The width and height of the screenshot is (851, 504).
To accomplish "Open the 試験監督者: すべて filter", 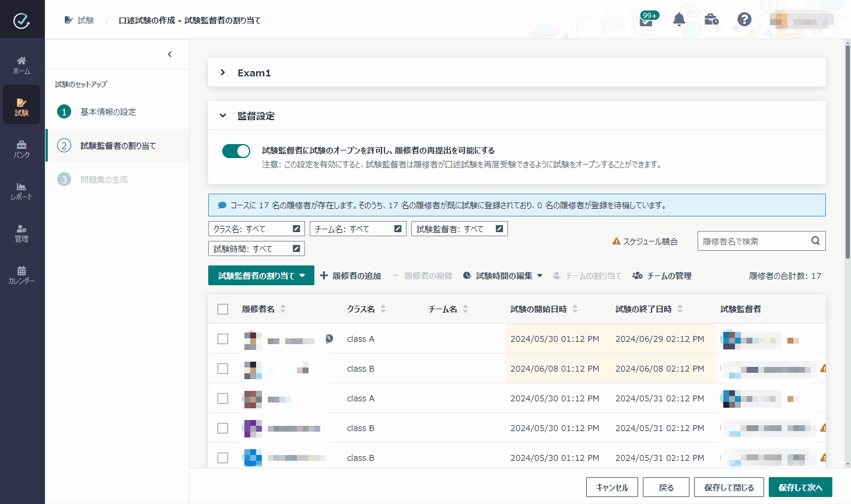I will [460, 229].
